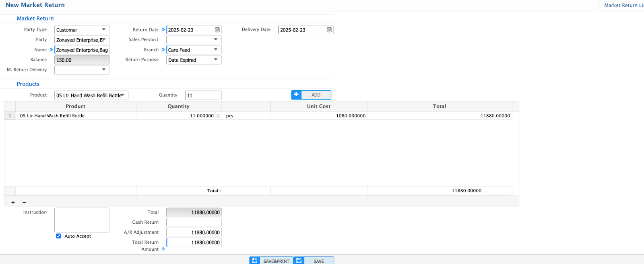The width and height of the screenshot is (644, 264).
Task: Open the Delivery Date calendar picker icon
Action: [x=329, y=30]
